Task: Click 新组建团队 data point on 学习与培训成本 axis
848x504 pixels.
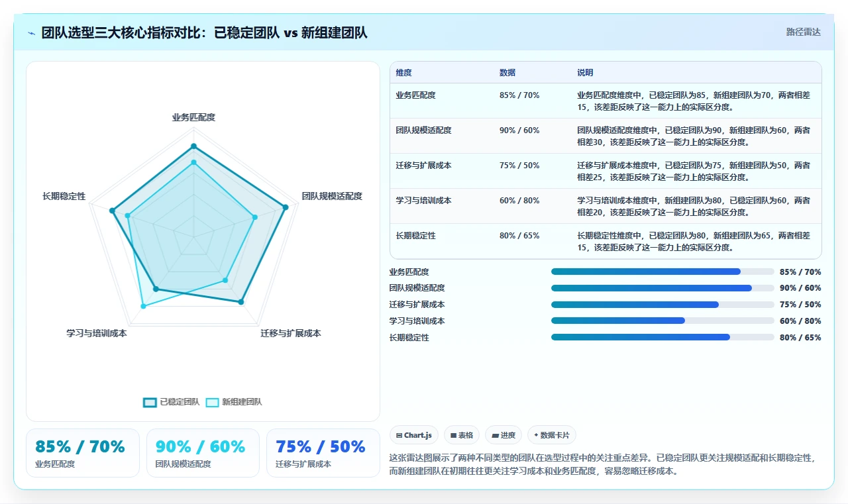Action: tap(143, 306)
